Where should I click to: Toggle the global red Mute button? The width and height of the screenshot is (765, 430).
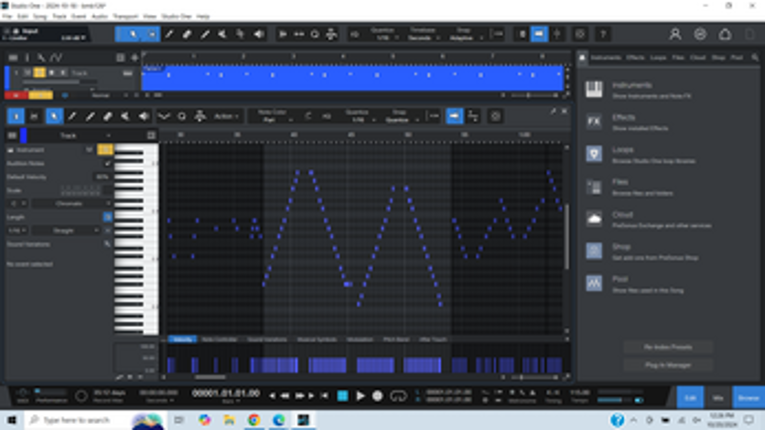tap(16, 95)
